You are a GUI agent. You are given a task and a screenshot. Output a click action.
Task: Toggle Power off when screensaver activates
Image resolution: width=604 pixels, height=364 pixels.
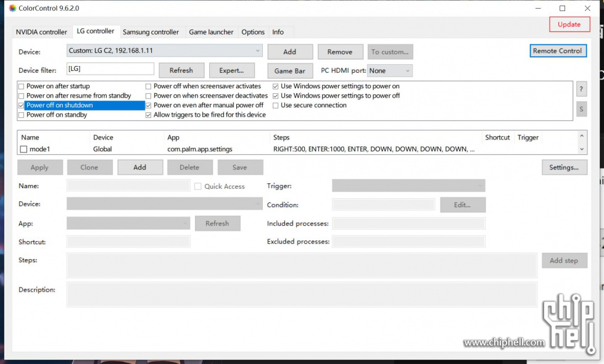click(148, 86)
